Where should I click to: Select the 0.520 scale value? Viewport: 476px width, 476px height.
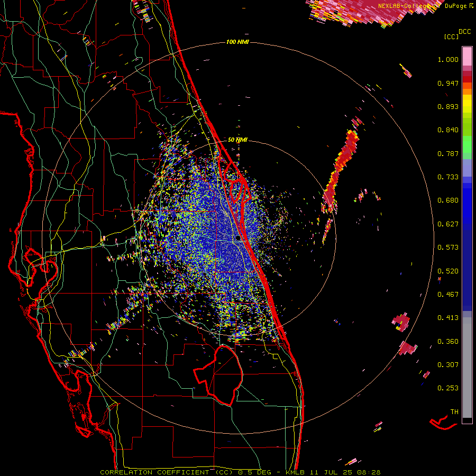448,271
